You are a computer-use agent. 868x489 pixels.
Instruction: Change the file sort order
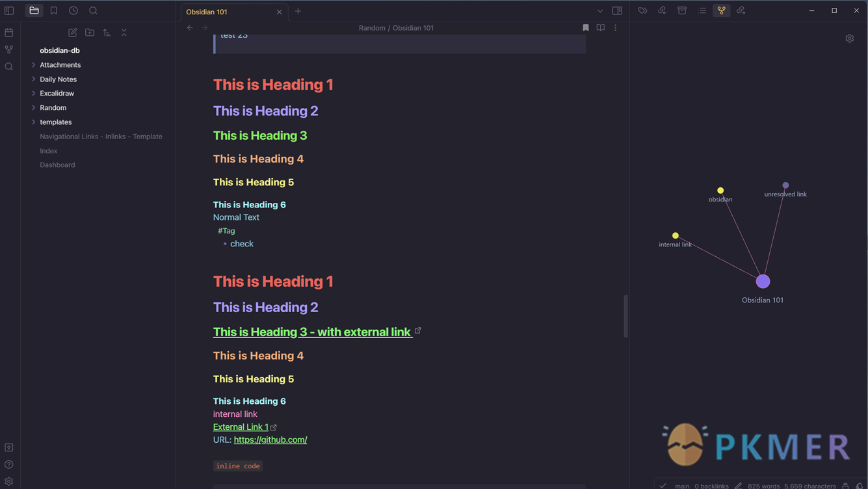(x=107, y=33)
